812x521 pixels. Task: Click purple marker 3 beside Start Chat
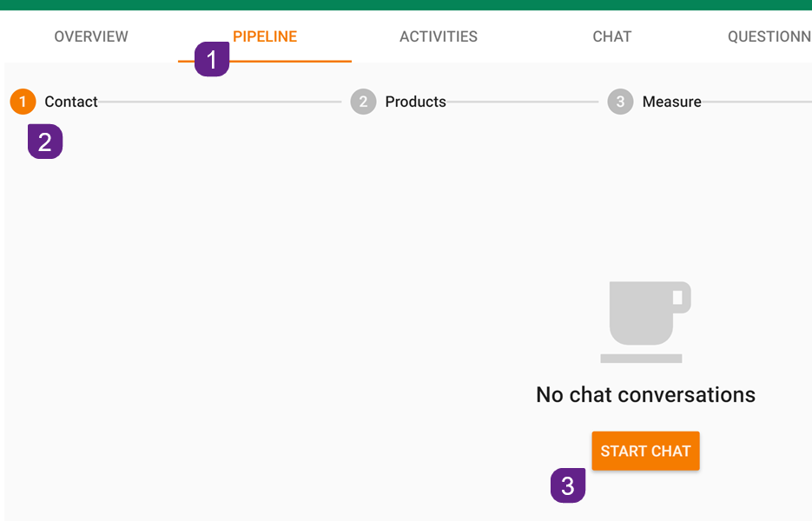567,486
